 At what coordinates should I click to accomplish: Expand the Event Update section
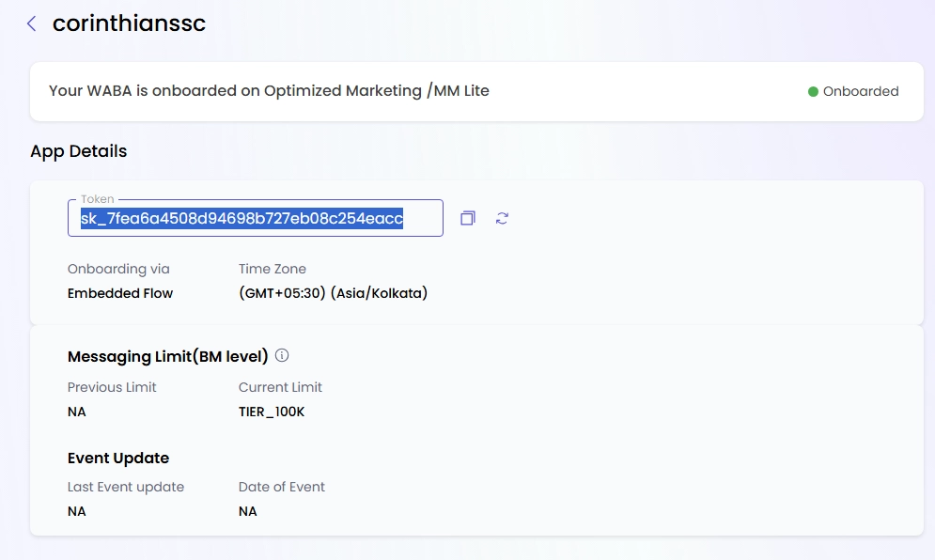click(117, 458)
